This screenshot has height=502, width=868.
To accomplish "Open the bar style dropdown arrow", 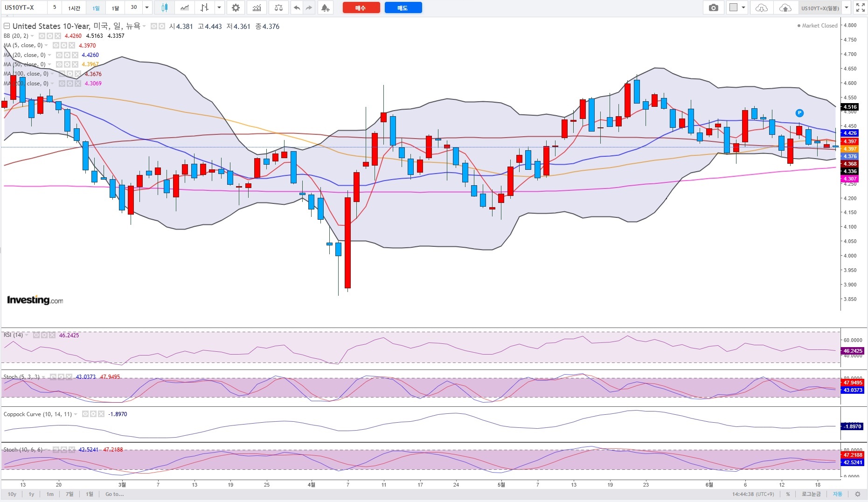I will click(219, 7).
